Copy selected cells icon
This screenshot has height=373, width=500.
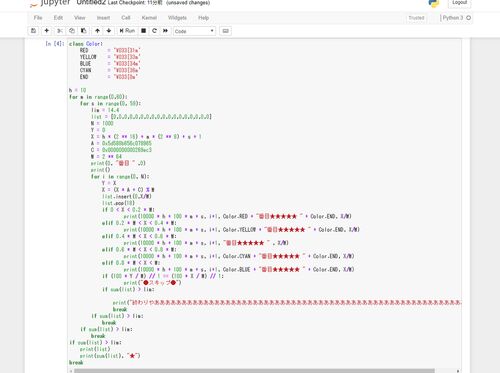tap(72, 31)
